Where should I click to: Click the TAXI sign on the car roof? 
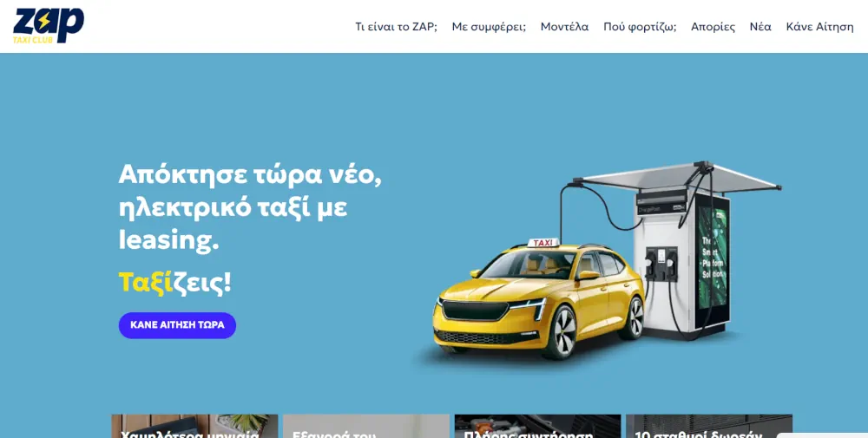(x=542, y=244)
